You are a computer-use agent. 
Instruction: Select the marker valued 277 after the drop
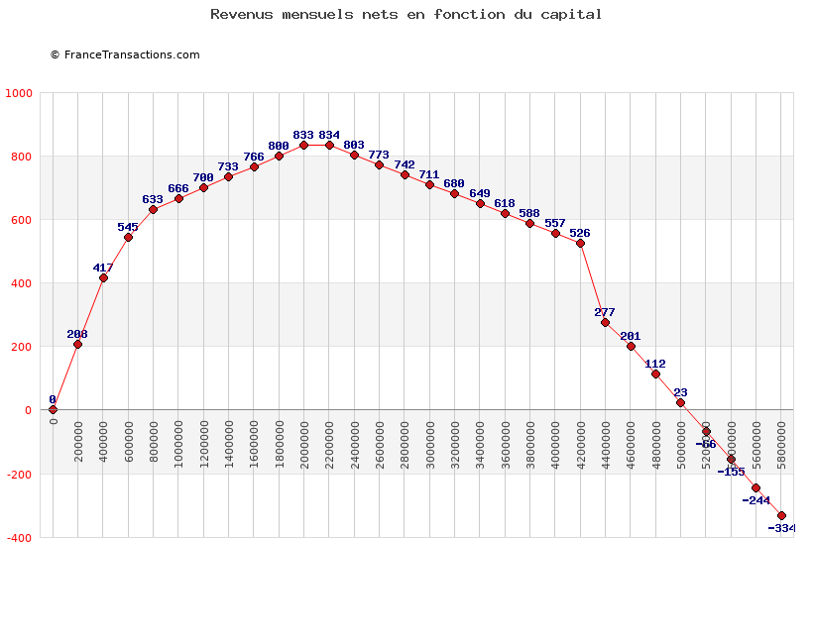(605, 322)
